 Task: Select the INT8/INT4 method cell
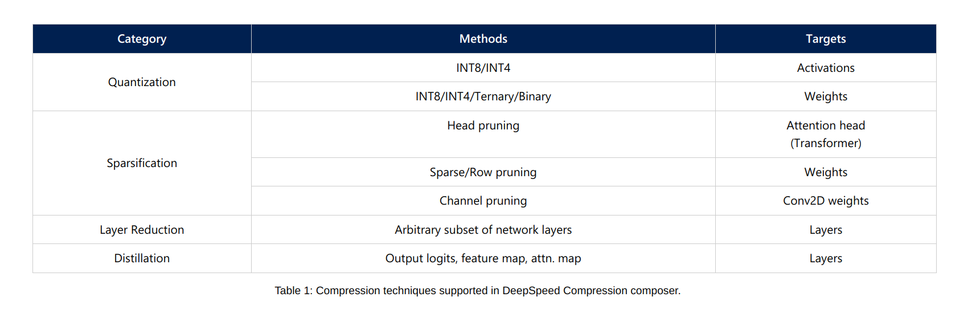point(483,68)
